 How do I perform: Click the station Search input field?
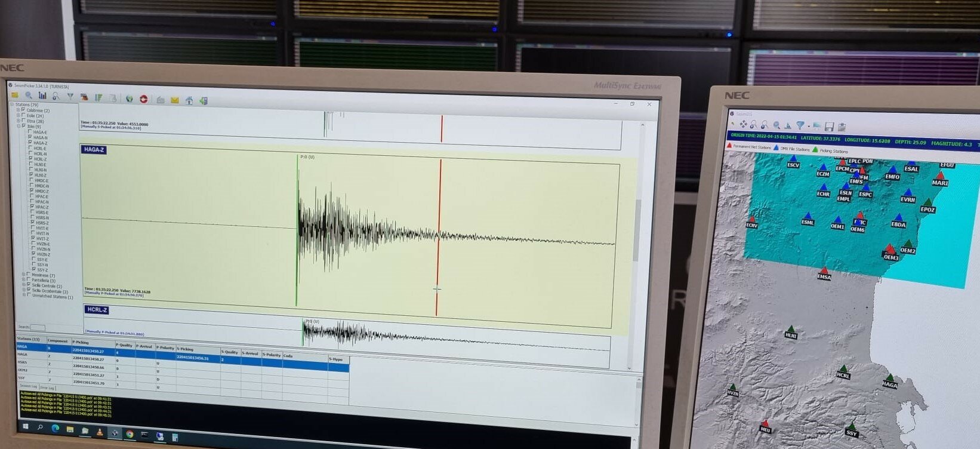[38, 327]
